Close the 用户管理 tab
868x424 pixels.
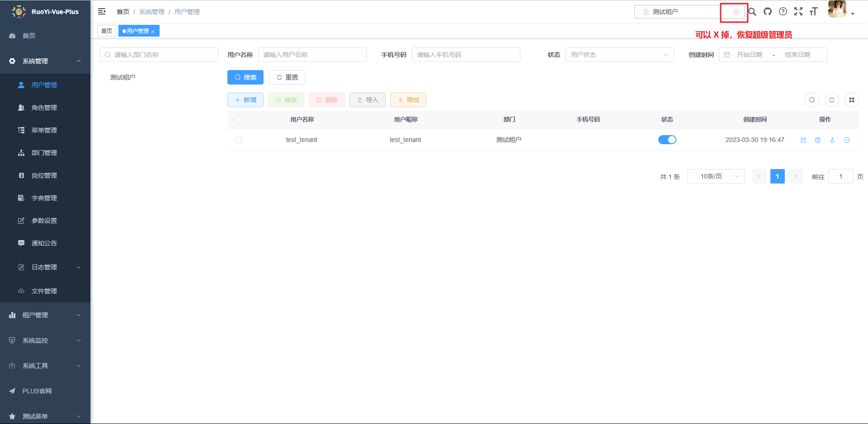click(x=153, y=32)
